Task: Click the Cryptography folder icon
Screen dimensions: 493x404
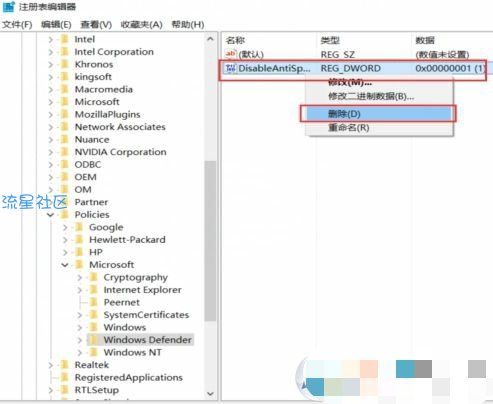Action: pyautogui.click(x=94, y=277)
